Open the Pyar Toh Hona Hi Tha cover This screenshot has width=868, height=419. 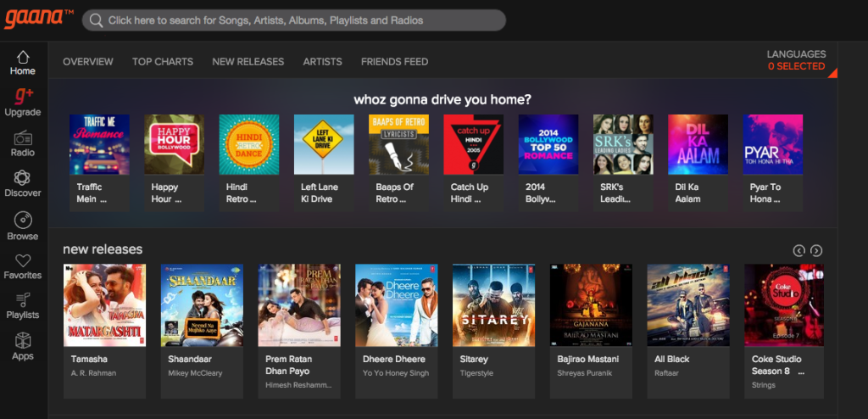point(773,145)
